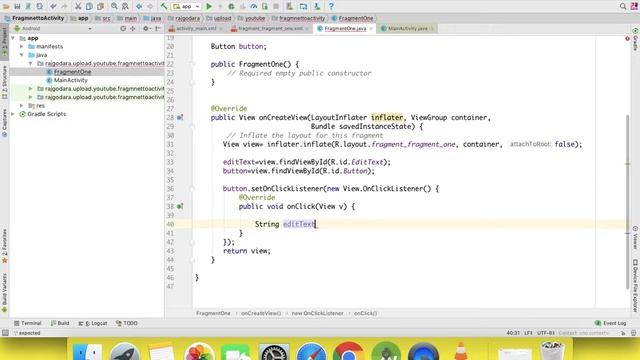Switch to fragment_fragment_one.xml tab
This screenshot has width=640, height=360.
[x=270, y=29]
